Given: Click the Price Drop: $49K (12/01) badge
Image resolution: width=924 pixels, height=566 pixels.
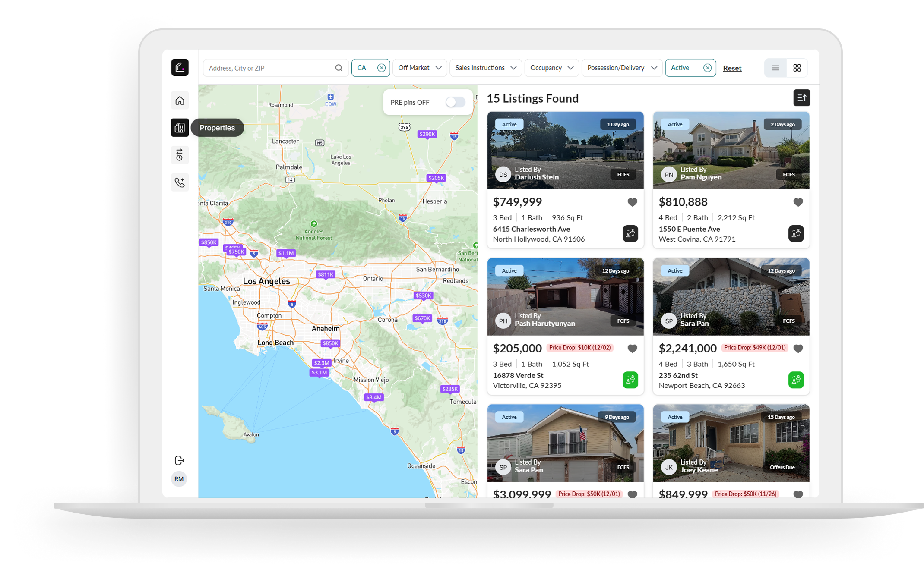Looking at the screenshot, I should [755, 348].
